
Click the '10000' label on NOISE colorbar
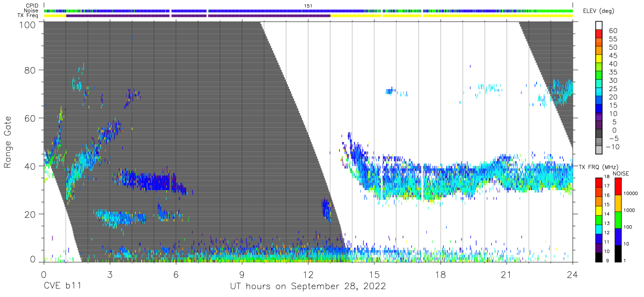pyautogui.click(x=630, y=194)
